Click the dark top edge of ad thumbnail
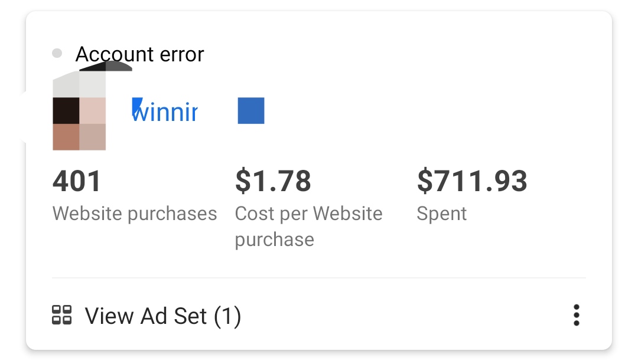Image resolution: width=638 pixels, height=364 pixels. point(105,66)
